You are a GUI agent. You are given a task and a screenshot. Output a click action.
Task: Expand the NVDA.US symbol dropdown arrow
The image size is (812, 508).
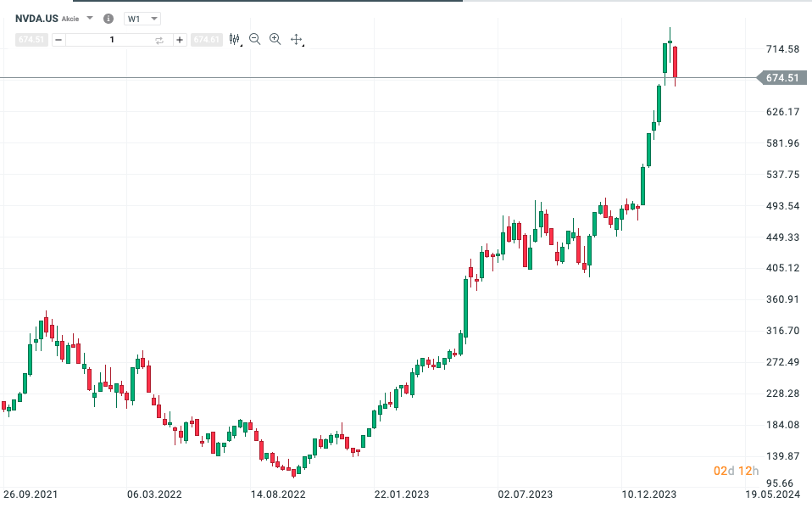coord(90,18)
